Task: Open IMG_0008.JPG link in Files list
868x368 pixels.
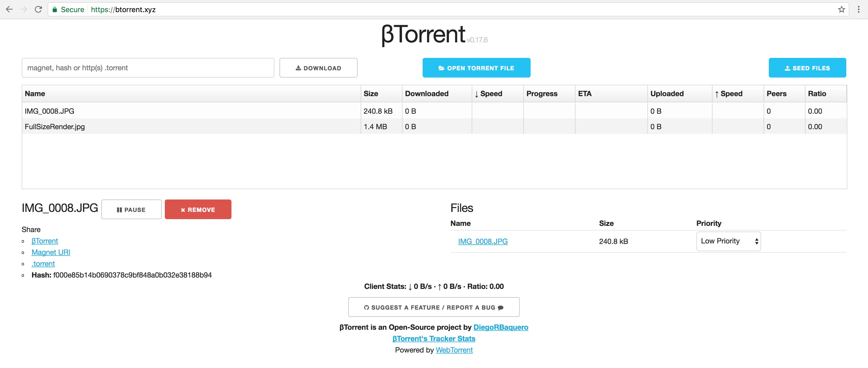Action: [x=483, y=241]
